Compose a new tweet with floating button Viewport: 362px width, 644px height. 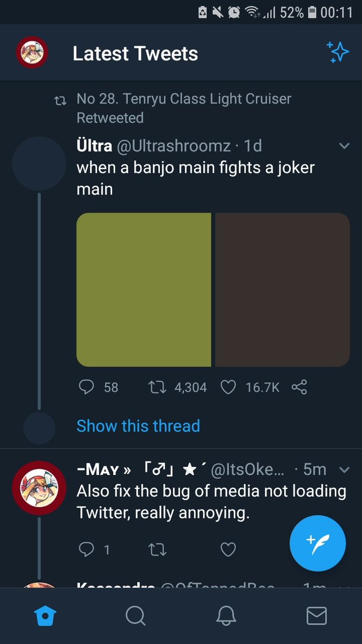point(317,544)
